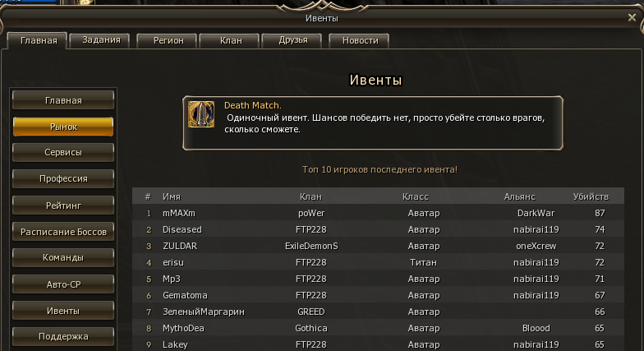The height and width of the screenshot is (351, 644).
Task: Open Сервисы from the sidebar
Action: click(63, 153)
